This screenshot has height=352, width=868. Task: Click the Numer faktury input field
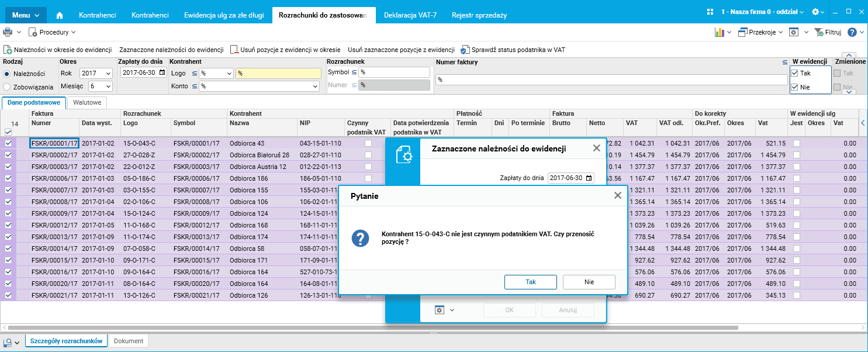[x=611, y=80]
